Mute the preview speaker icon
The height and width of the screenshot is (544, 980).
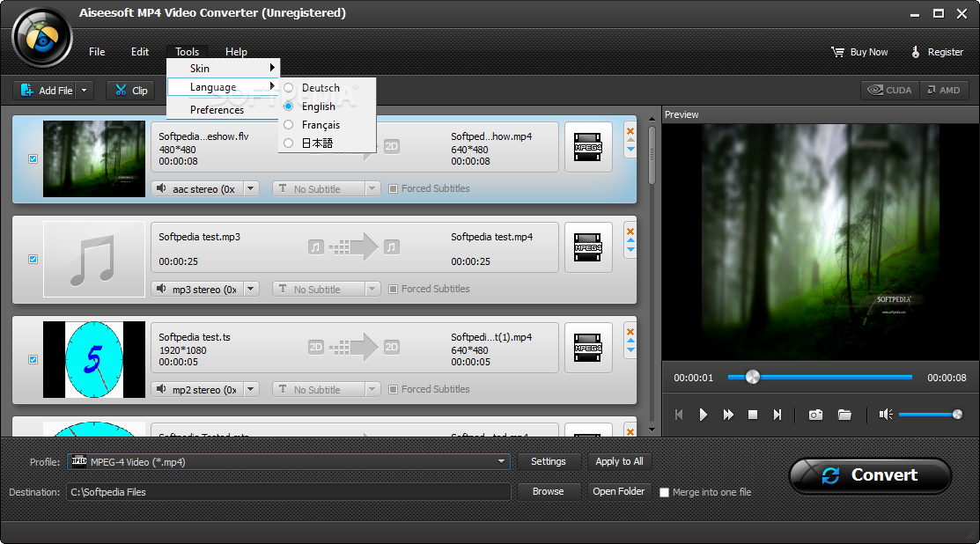click(x=886, y=414)
